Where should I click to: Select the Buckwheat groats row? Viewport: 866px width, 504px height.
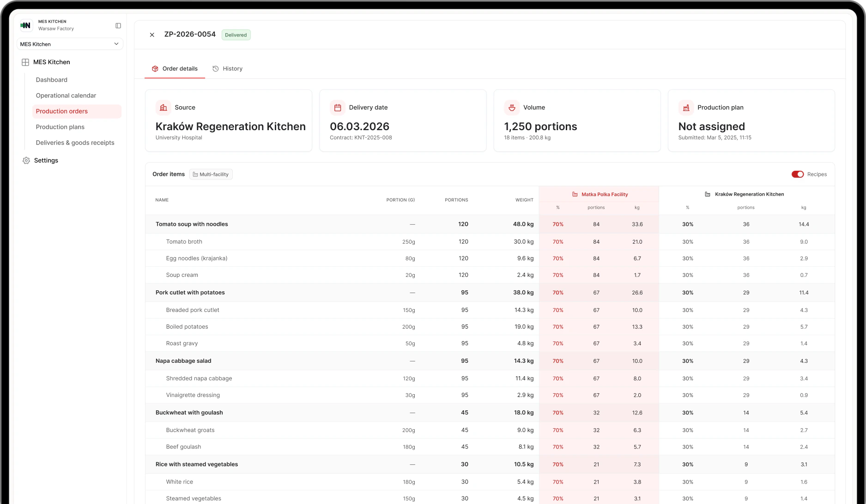[490, 430]
